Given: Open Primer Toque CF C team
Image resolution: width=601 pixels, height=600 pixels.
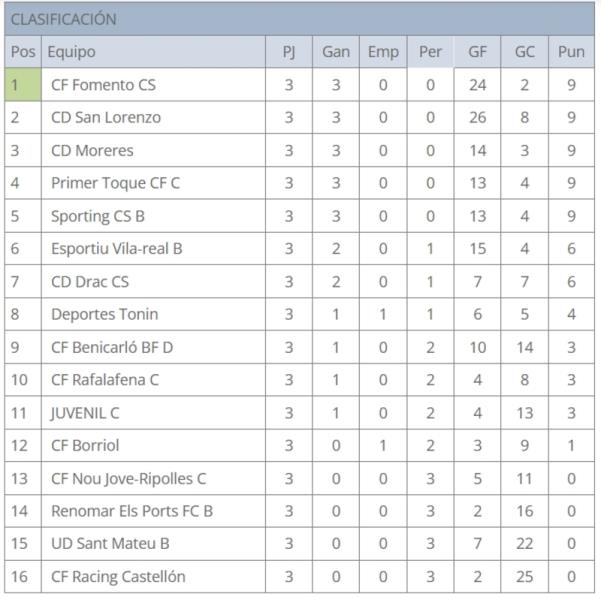Looking at the screenshot, I should pos(115,183).
